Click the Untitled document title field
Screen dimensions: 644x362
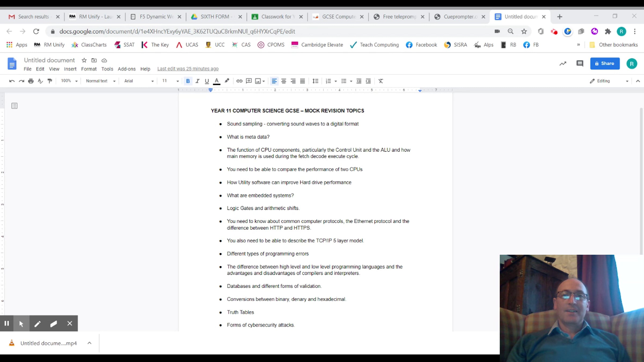click(49, 60)
